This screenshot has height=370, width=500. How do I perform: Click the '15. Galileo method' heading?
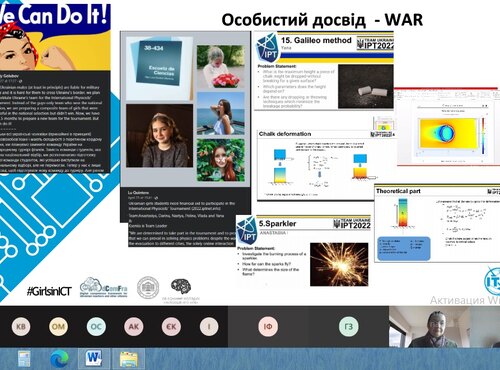(x=316, y=40)
